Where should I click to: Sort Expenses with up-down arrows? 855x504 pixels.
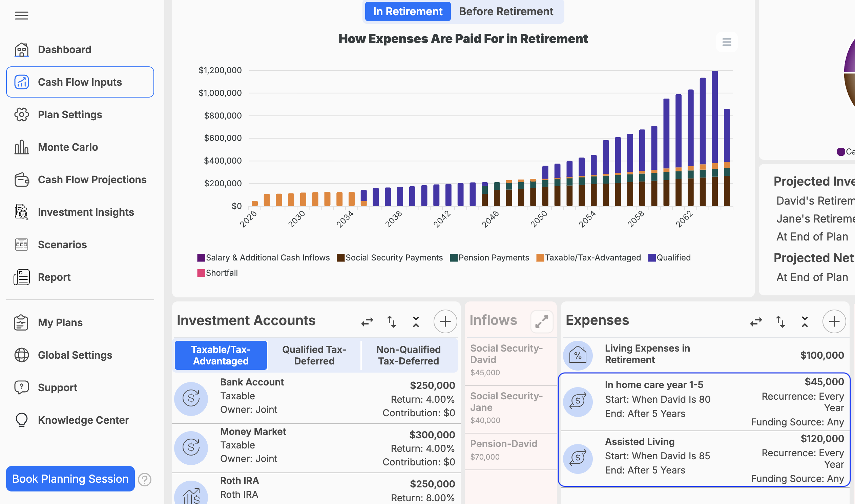(780, 321)
